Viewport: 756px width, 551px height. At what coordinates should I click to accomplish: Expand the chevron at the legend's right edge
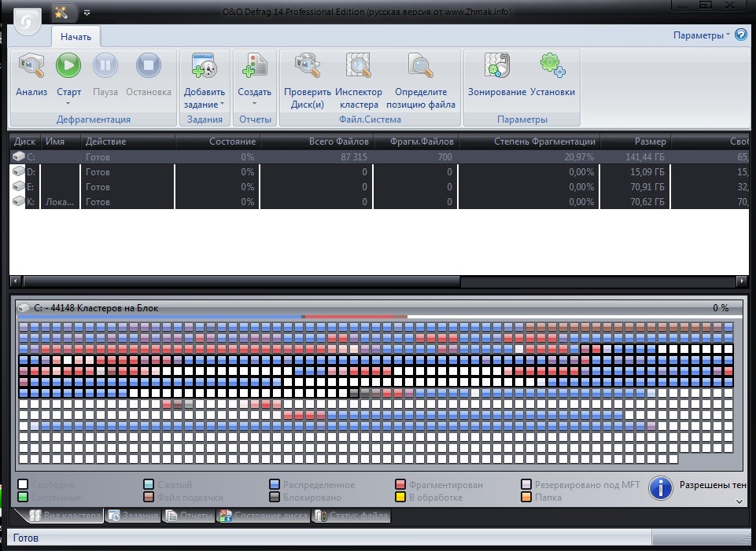tap(739, 501)
